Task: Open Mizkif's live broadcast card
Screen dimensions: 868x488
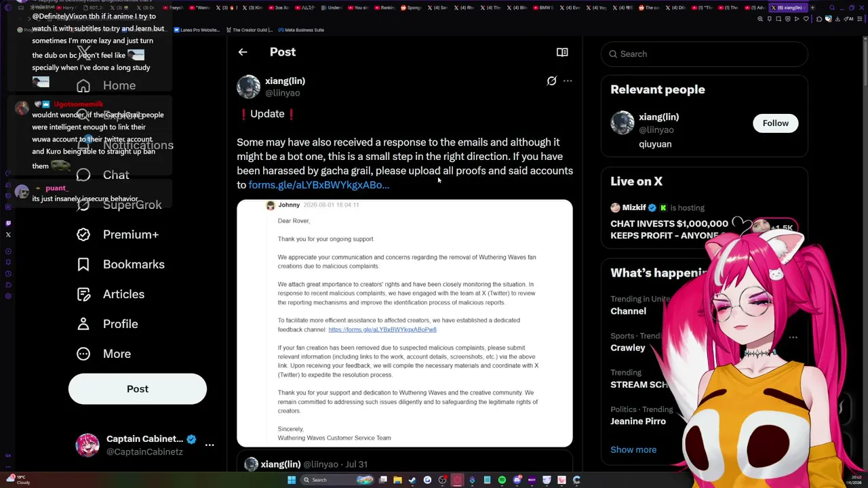Action: point(704,222)
